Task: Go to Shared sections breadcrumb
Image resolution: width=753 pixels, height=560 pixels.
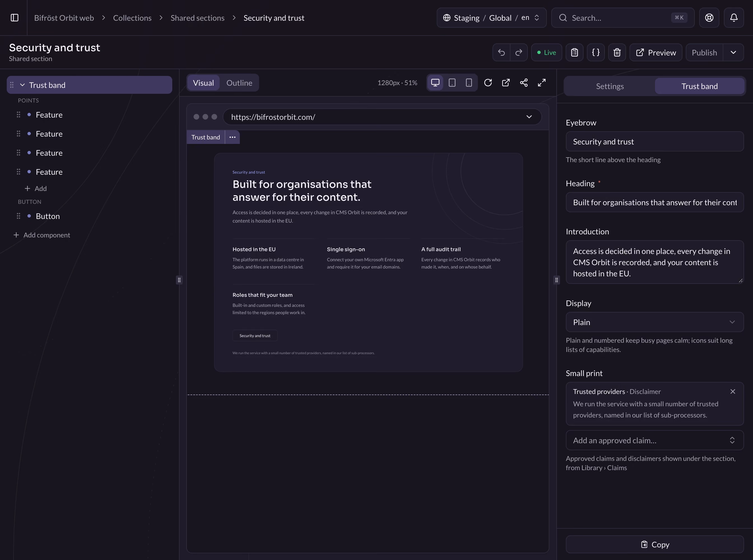Action: [x=197, y=18]
